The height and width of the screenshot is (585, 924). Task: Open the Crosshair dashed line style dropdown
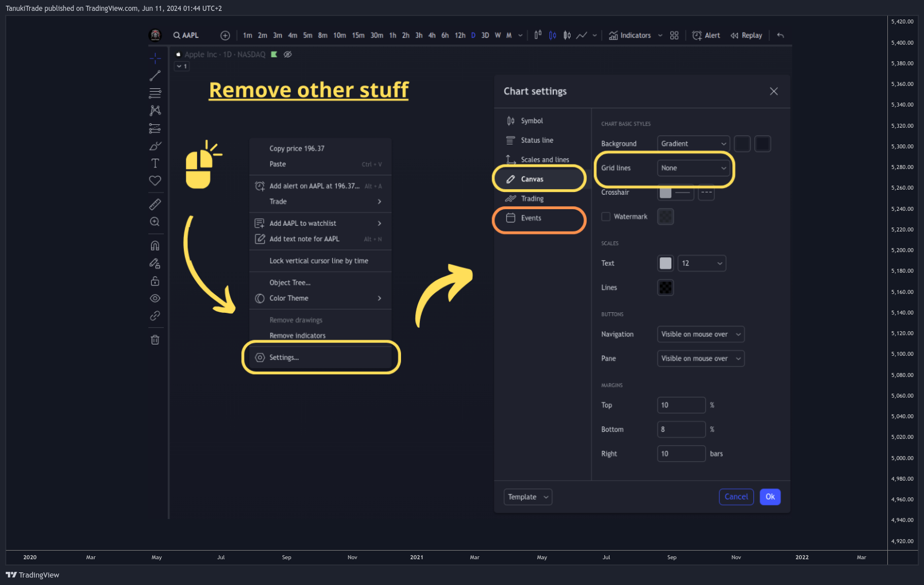(x=706, y=193)
